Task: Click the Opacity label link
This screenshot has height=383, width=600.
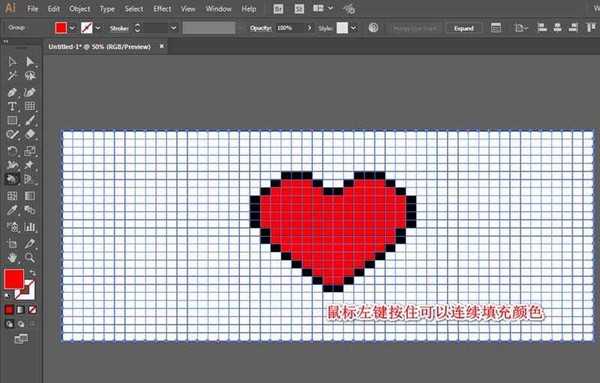Action: tap(261, 28)
